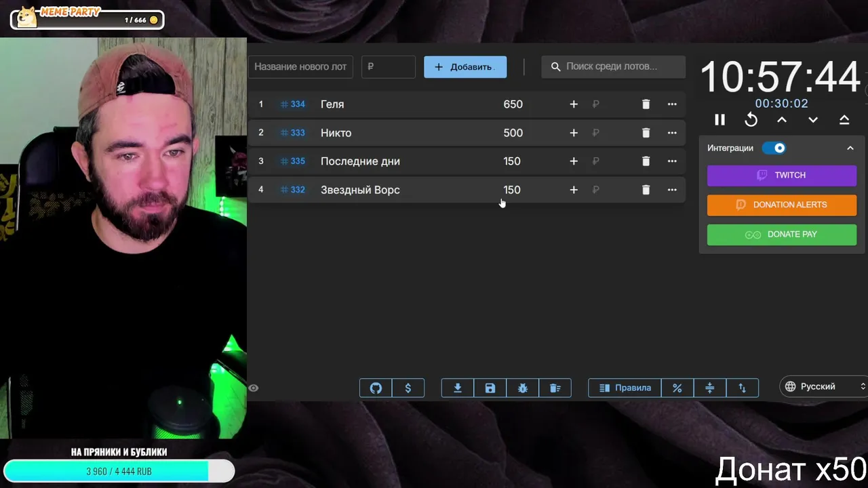Open the Правила button
The width and height of the screenshot is (868, 488).
tap(625, 388)
